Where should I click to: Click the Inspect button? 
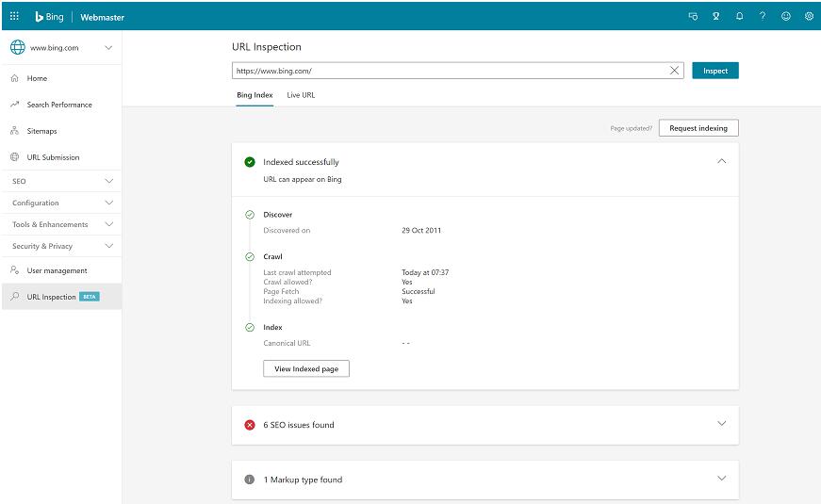pyautogui.click(x=715, y=71)
